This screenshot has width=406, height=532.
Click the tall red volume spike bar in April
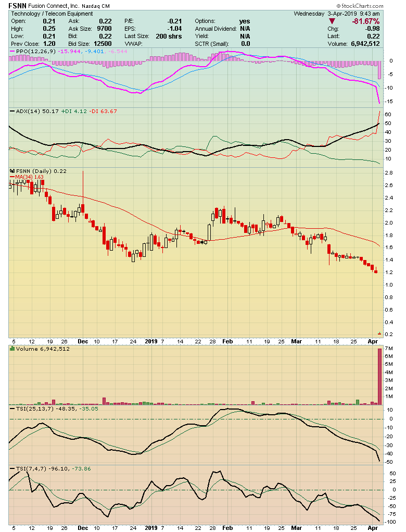[x=380, y=377]
